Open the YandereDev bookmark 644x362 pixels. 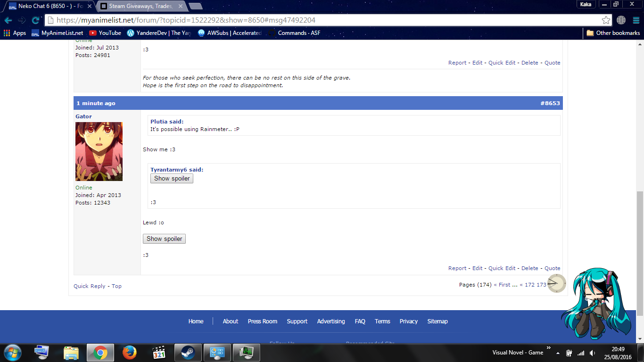(158, 33)
